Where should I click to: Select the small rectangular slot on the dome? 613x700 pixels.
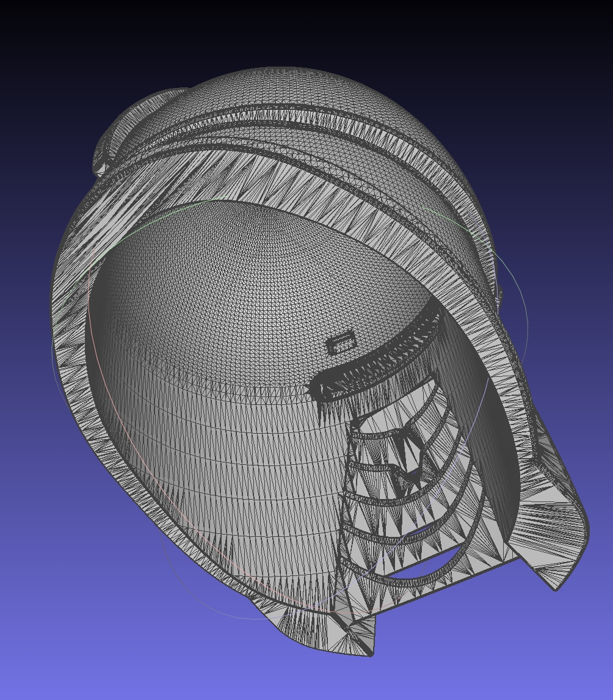click(341, 343)
